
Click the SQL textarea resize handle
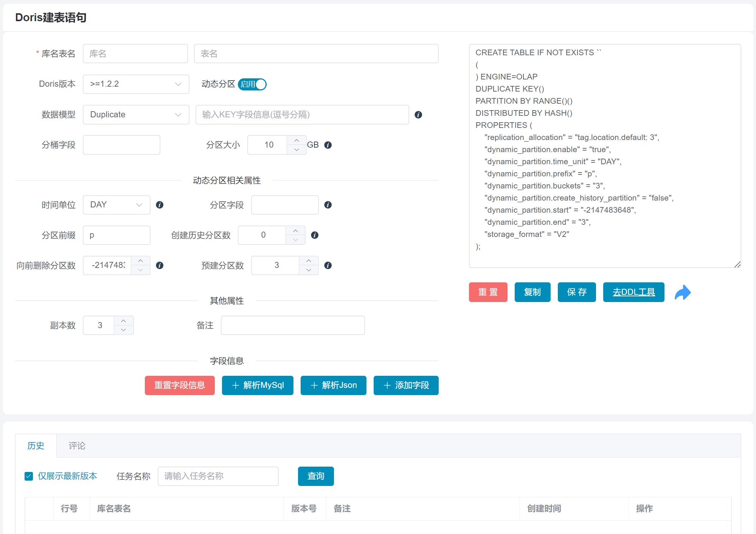737,265
